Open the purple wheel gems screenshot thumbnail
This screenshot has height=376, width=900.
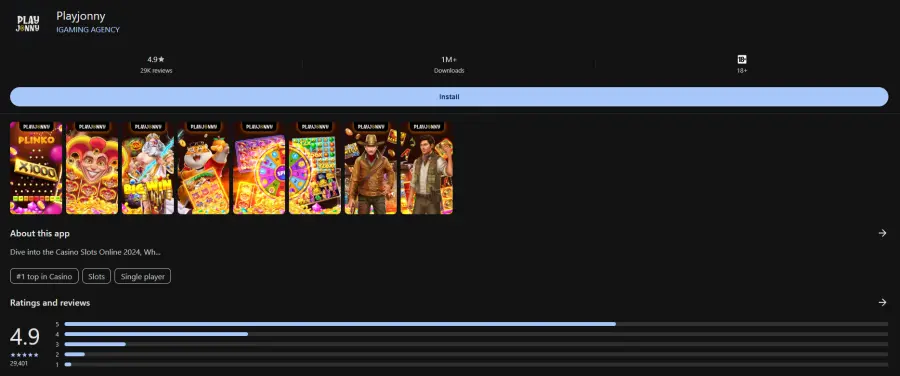[x=315, y=168]
